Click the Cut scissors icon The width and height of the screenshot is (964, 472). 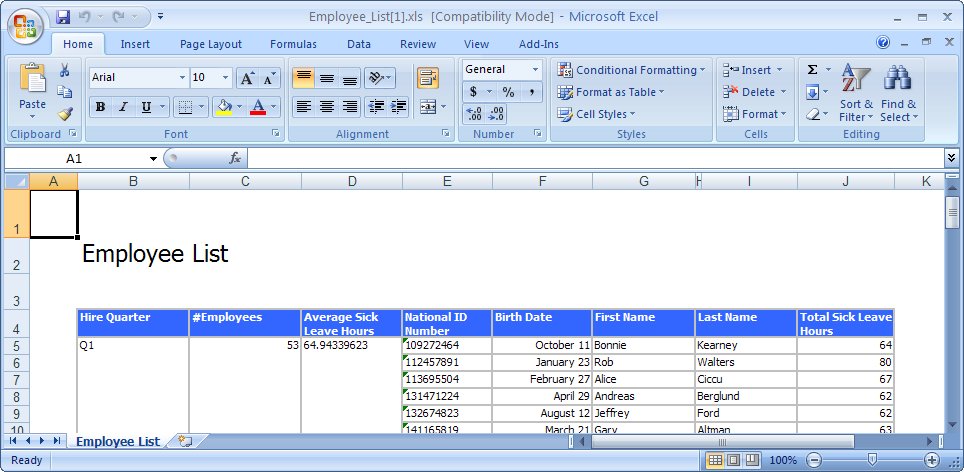point(65,71)
